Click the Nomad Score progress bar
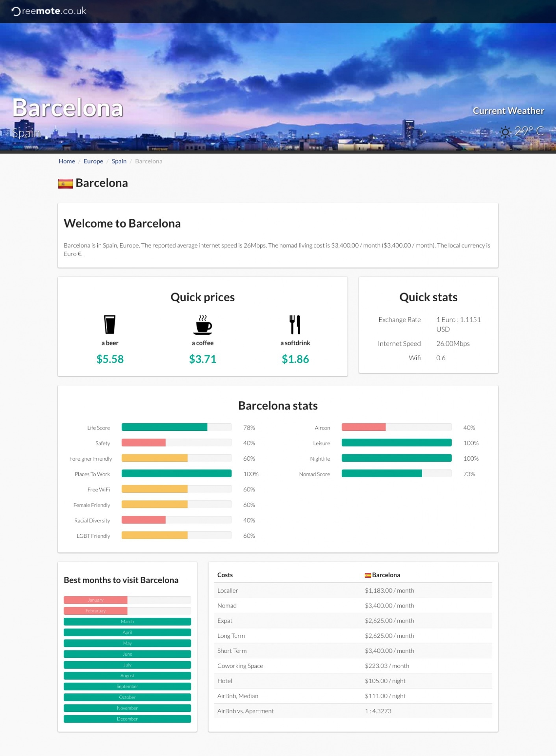 click(396, 474)
